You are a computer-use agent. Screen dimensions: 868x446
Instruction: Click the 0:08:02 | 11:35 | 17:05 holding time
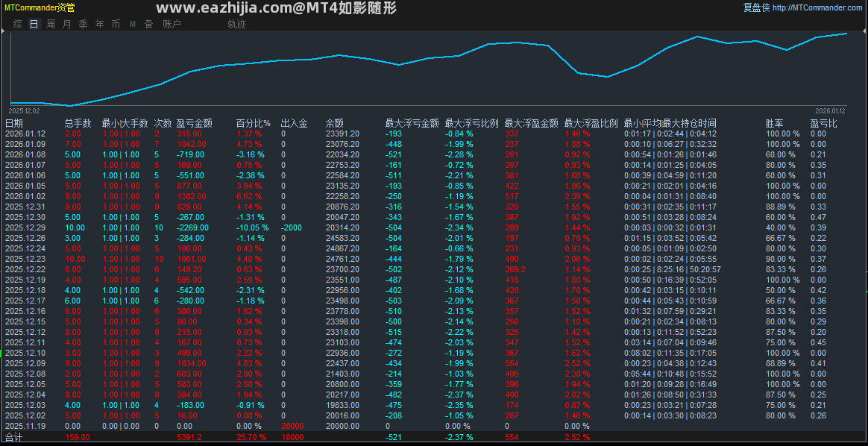[x=670, y=353]
